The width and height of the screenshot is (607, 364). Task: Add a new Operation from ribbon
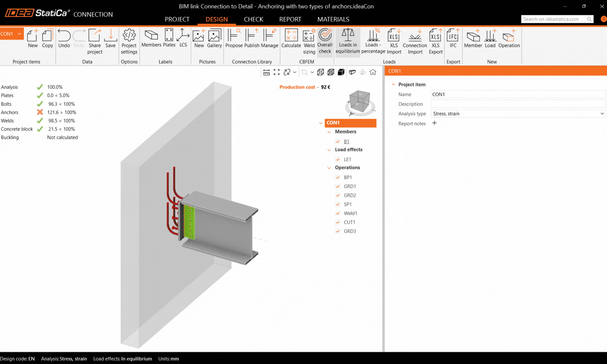point(509,39)
